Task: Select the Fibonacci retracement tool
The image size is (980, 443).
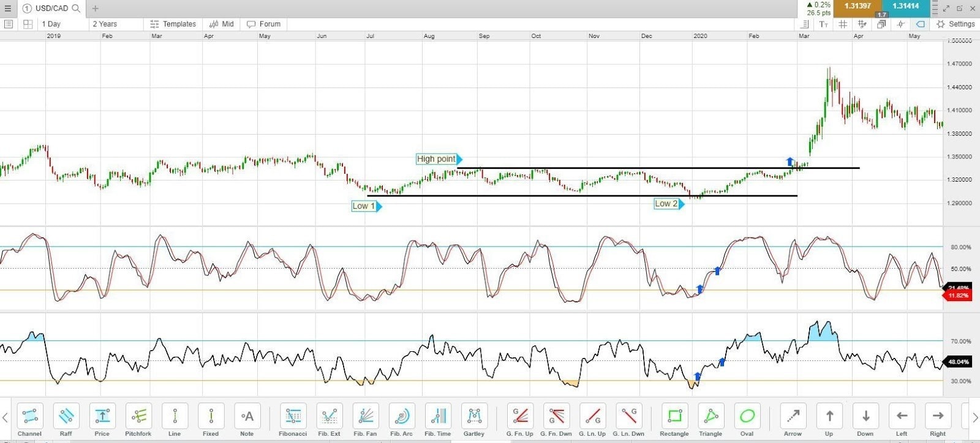Action: point(293,420)
